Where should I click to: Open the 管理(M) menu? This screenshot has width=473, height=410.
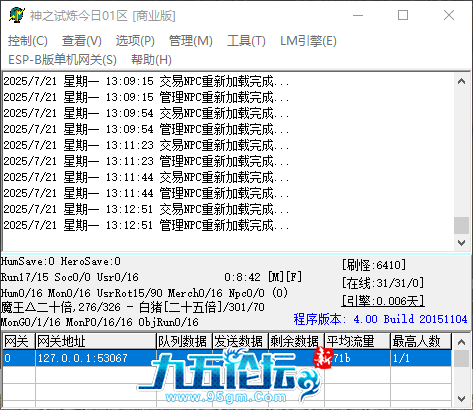click(191, 41)
